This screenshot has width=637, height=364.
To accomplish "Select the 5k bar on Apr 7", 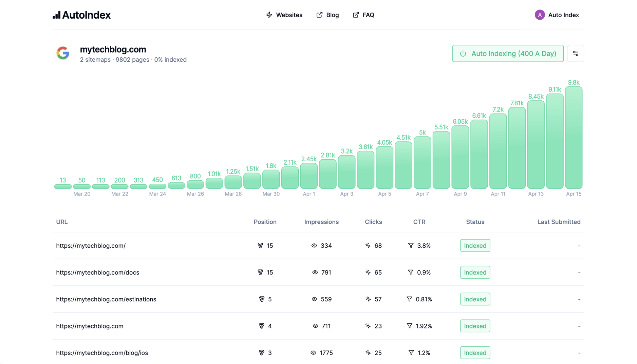I will point(422,163).
